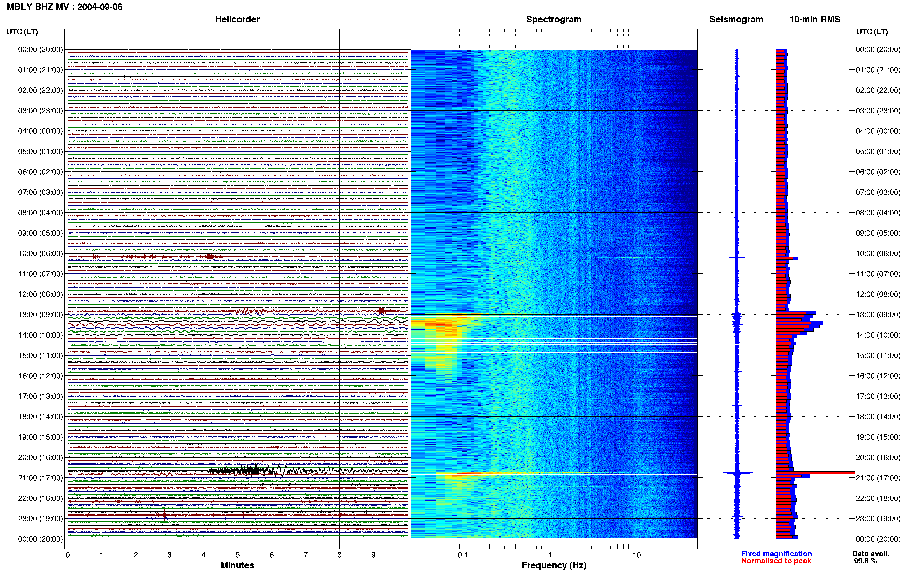Click right time label '05:00 (01:00)'
The width and height of the screenshot is (924, 578).
(x=878, y=151)
